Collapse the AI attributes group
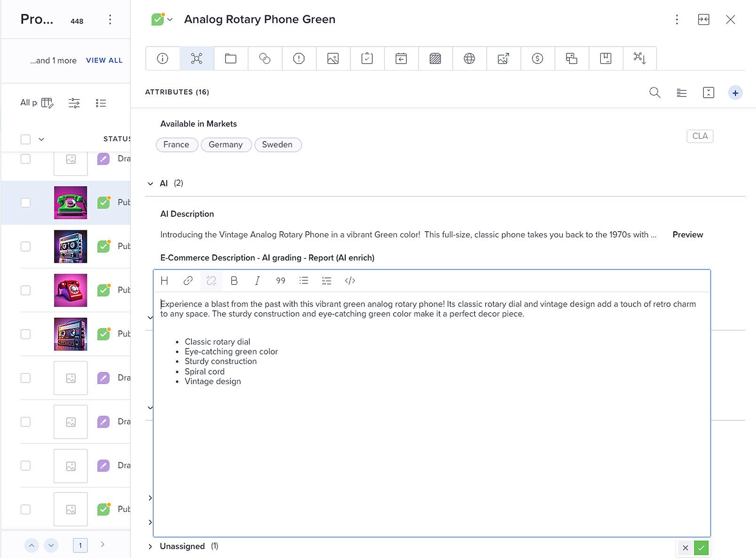Screen dimensions: 756x558 pyautogui.click(x=150, y=183)
